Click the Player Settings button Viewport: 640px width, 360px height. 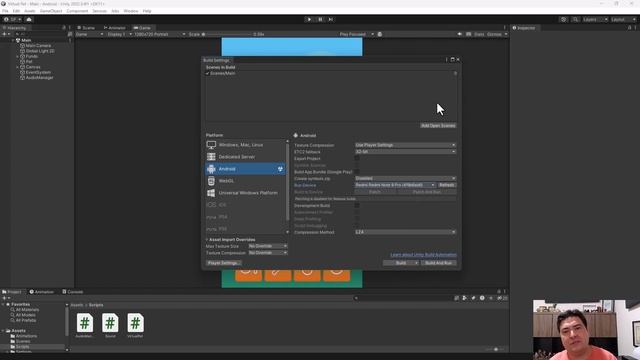[223, 263]
